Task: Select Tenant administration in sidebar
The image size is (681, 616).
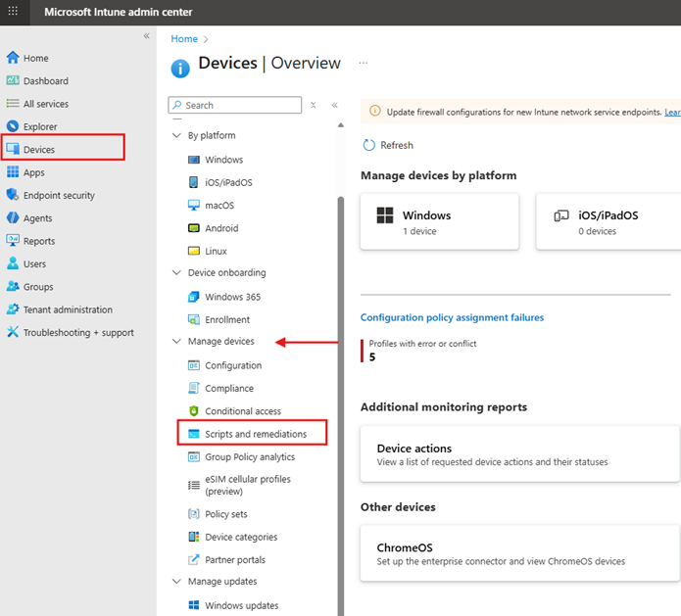Action: [68, 309]
